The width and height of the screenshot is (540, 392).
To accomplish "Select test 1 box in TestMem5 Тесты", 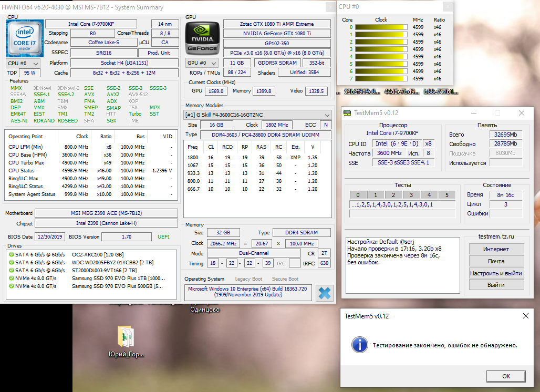I will 376,195.
